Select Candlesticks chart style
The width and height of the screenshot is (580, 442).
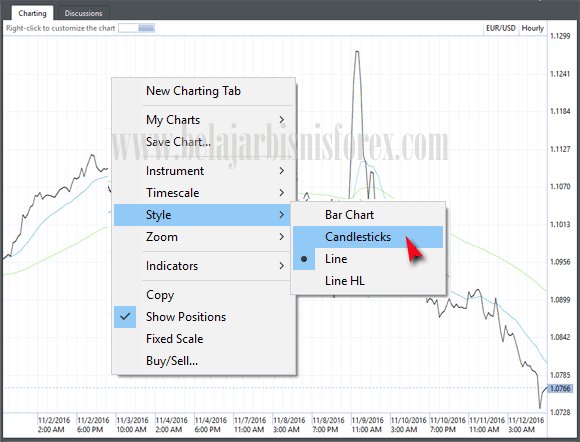click(x=368, y=237)
